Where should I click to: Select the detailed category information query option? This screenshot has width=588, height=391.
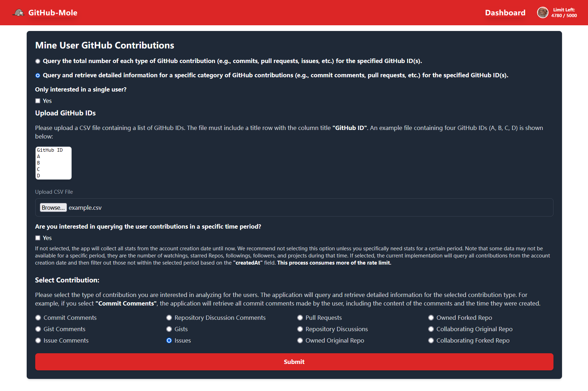(x=38, y=75)
